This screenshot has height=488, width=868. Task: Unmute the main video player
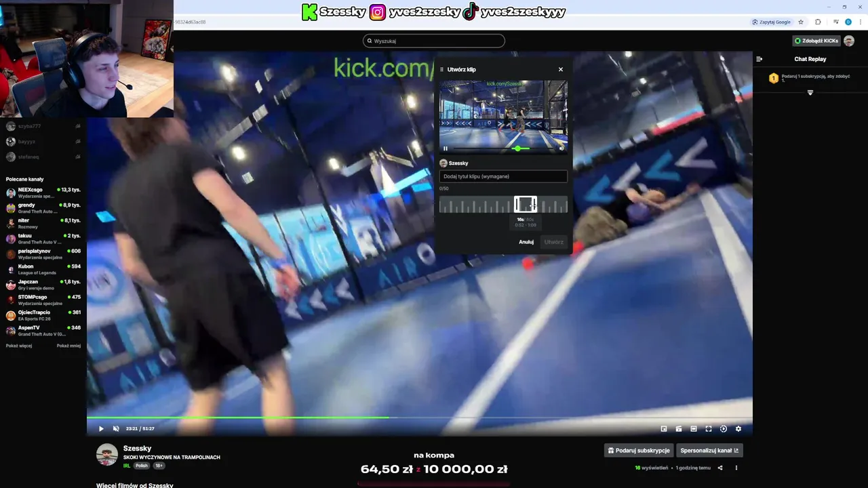click(116, 428)
